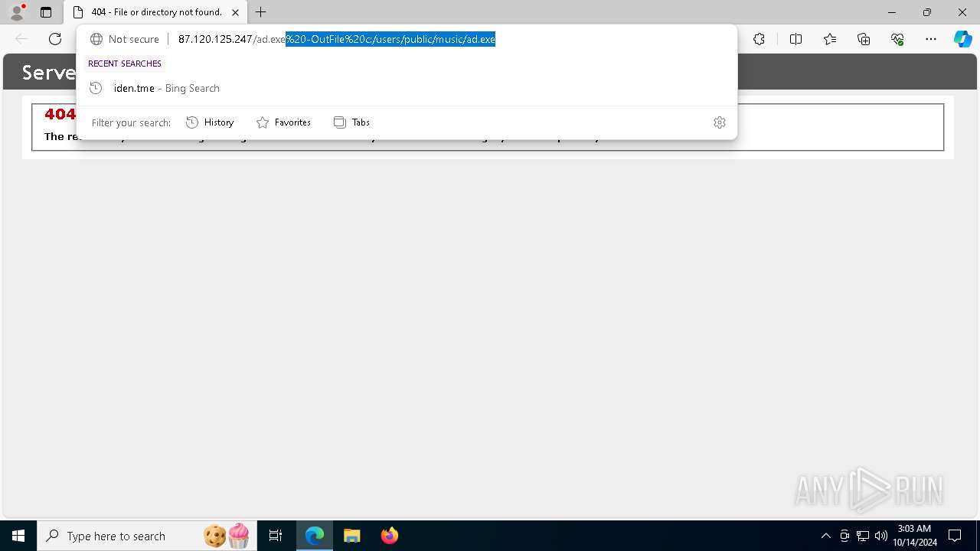
Task: Click the RECENT SEARCHES heading
Action: coord(125,64)
